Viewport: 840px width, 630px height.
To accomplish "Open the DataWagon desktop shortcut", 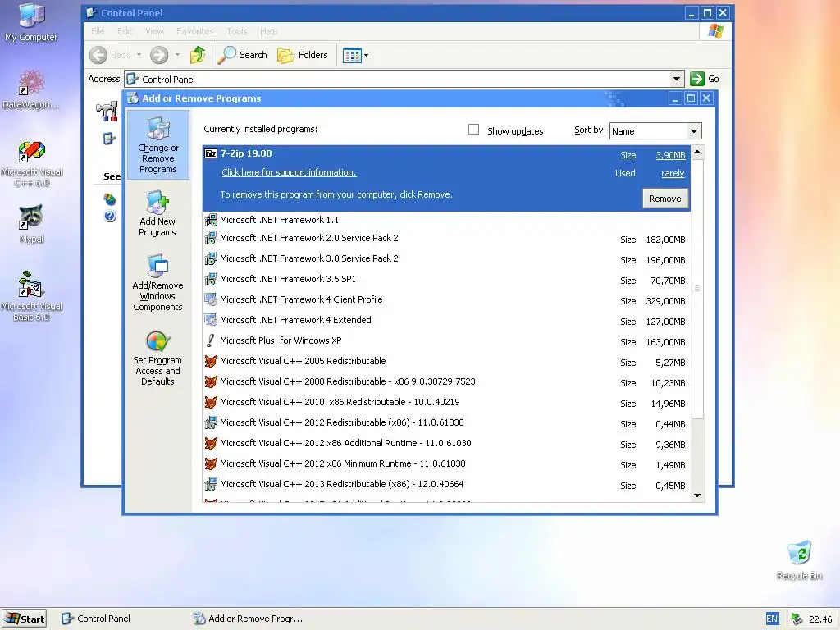I will [31, 89].
